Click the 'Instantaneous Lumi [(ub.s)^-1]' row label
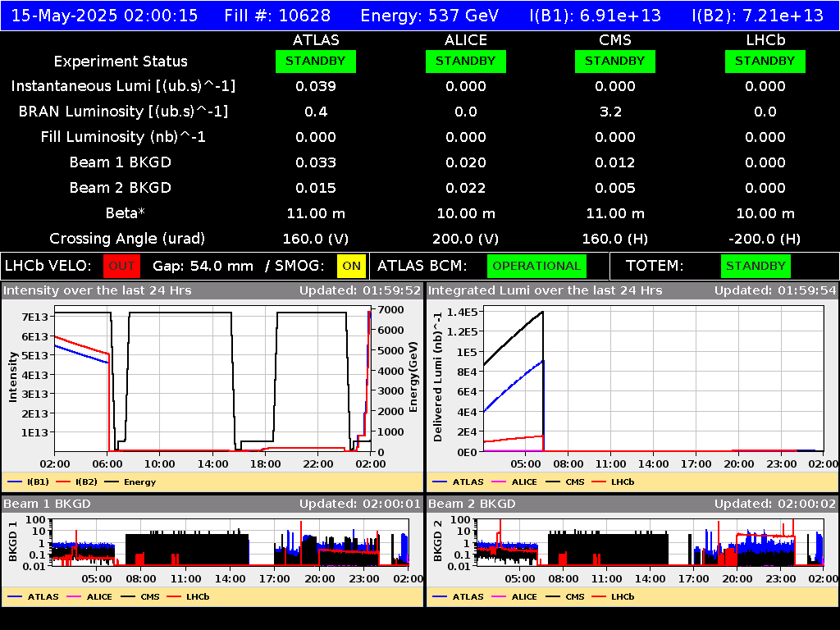 click(123, 86)
